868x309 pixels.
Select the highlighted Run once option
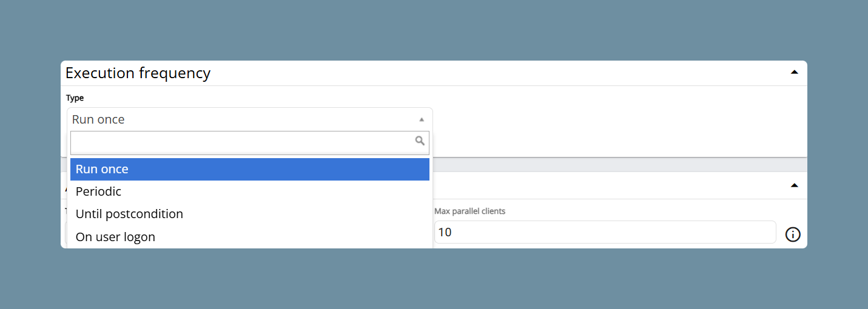click(250, 169)
